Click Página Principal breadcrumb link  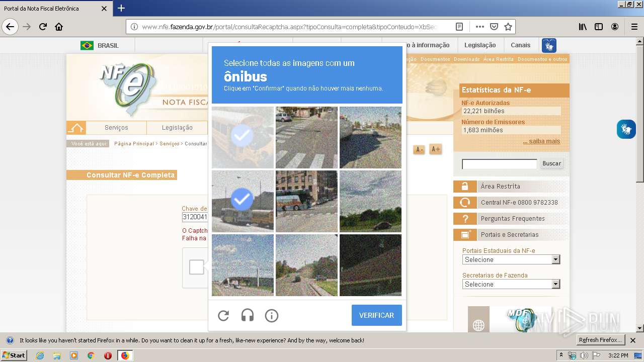[134, 144]
